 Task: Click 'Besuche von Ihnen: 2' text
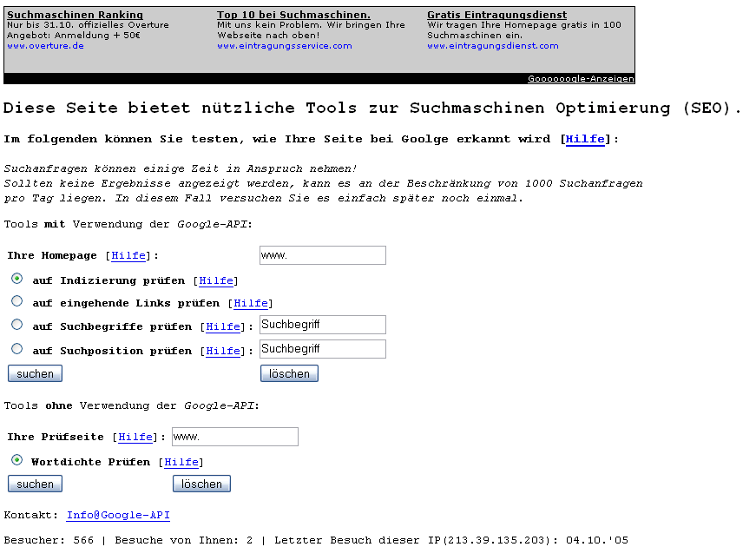tap(184, 540)
